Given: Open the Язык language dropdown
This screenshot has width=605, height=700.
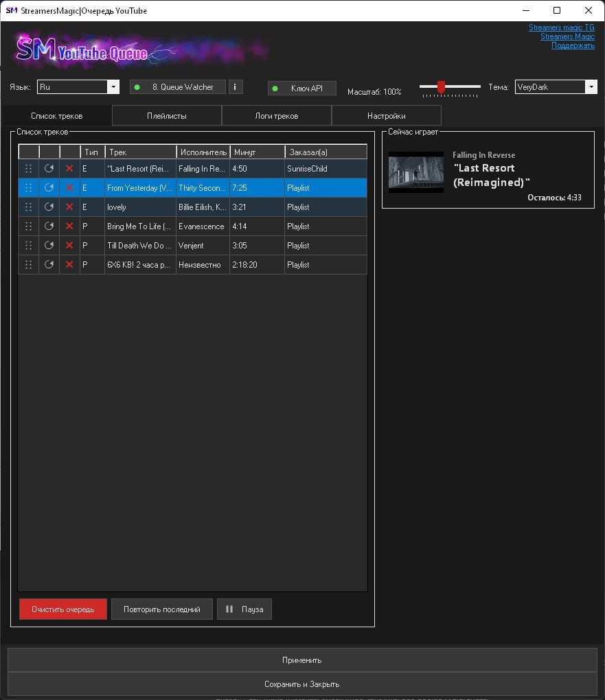Looking at the screenshot, I should click(x=113, y=87).
